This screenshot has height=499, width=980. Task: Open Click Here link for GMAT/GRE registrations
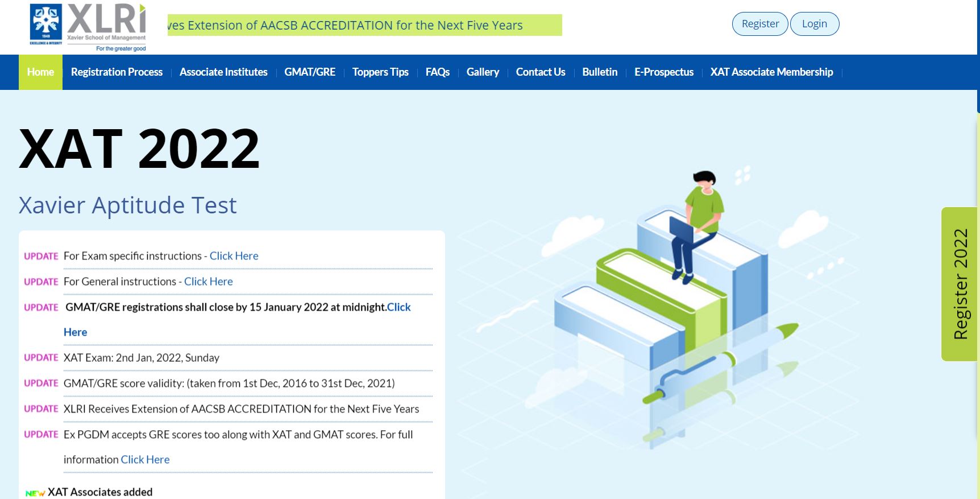tap(398, 307)
